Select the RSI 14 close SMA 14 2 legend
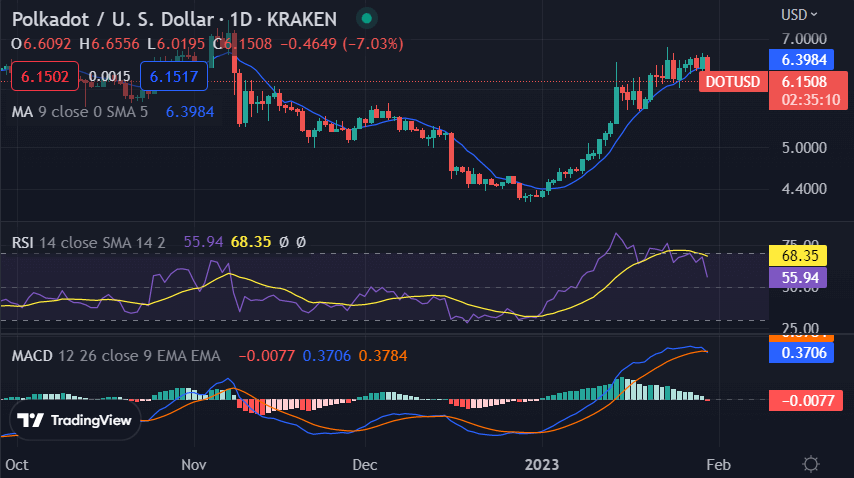This screenshot has height=478, width=854. (x=88, y=242)
